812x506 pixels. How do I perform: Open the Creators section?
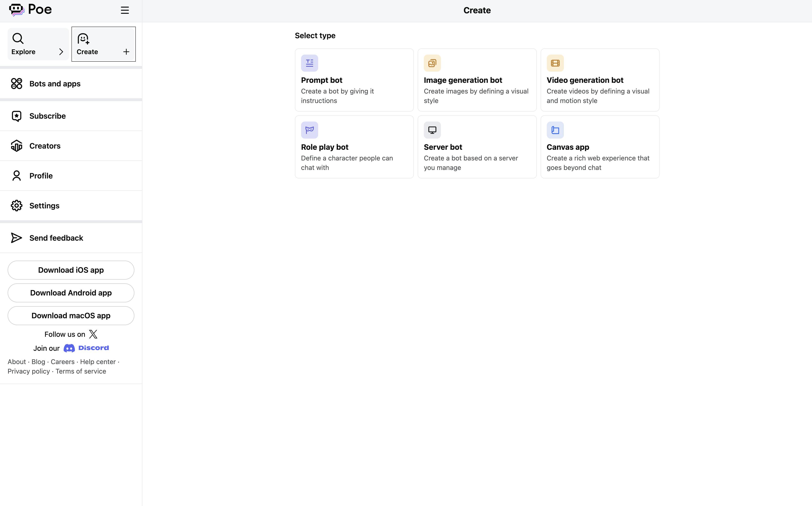45,146
